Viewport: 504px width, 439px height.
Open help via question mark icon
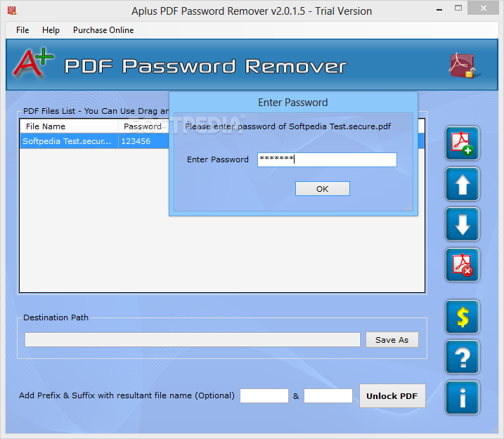click(x=463, y=357)
